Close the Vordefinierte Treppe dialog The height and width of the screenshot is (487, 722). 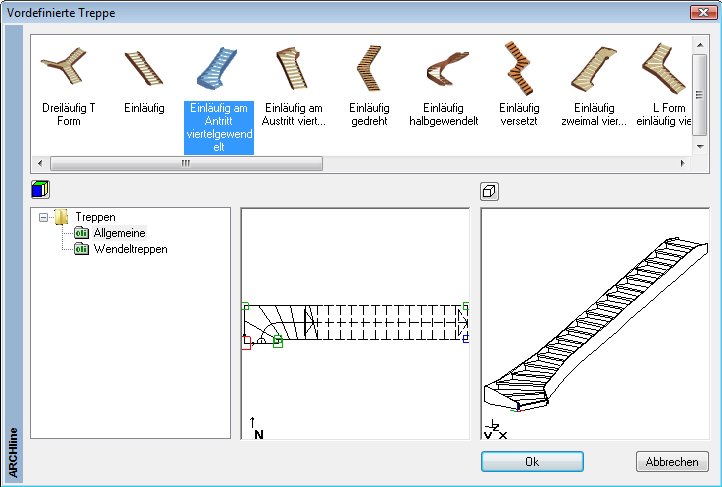(x=703, y=12)
